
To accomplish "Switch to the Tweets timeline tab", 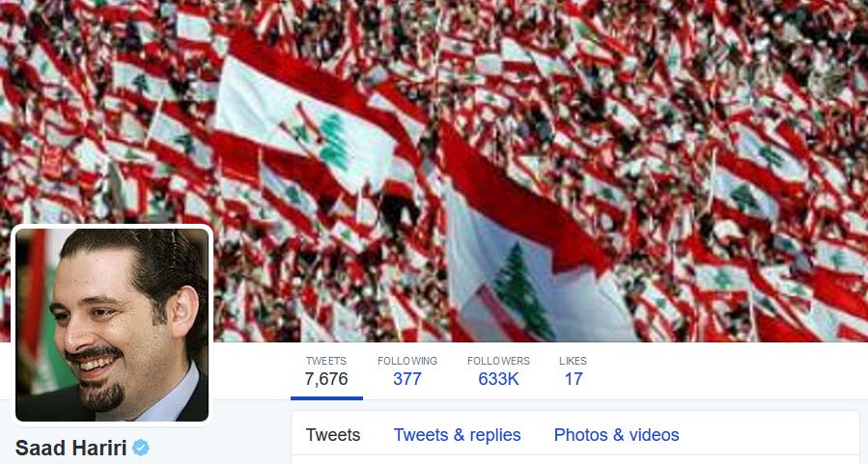I will point(333,435).
